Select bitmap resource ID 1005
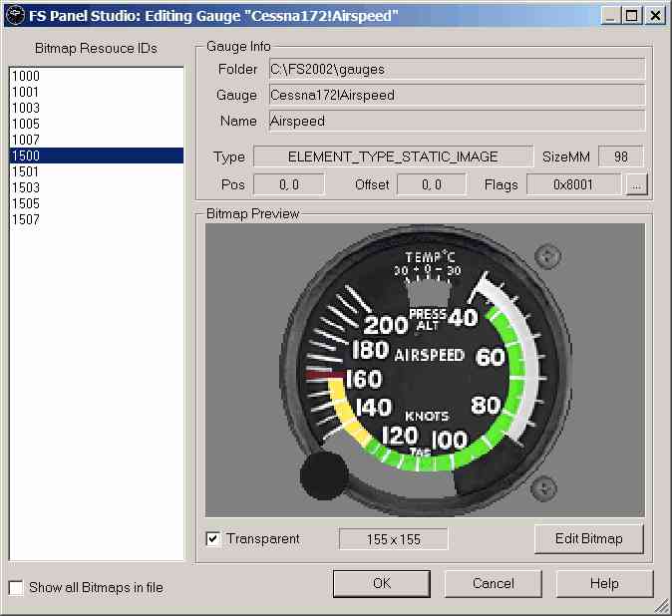 coord(97,124)
